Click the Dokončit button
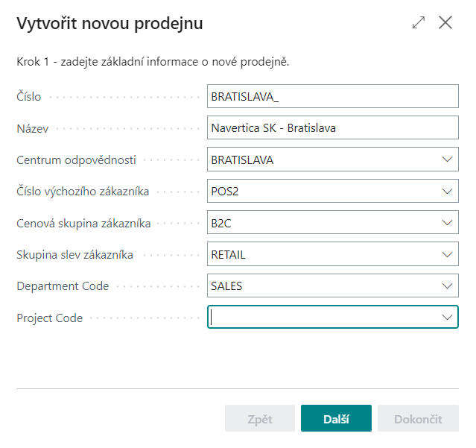 [x=418, y=418]
